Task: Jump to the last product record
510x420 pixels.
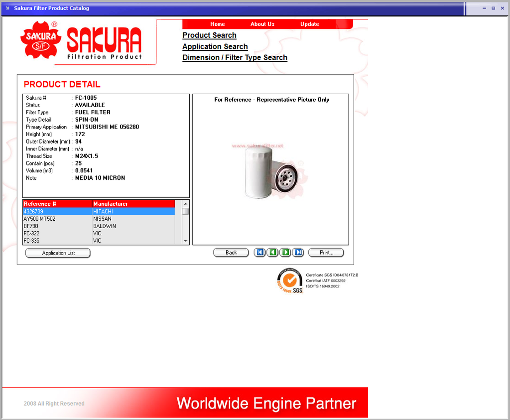Action: (x=298, y=253)
